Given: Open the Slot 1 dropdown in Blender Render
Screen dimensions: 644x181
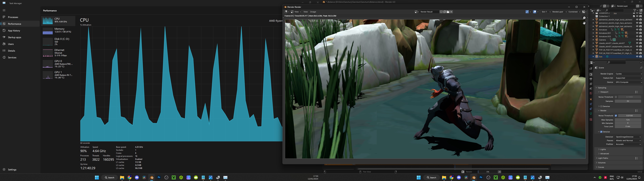Looking at the screenshot, I should tap(546, 12).
